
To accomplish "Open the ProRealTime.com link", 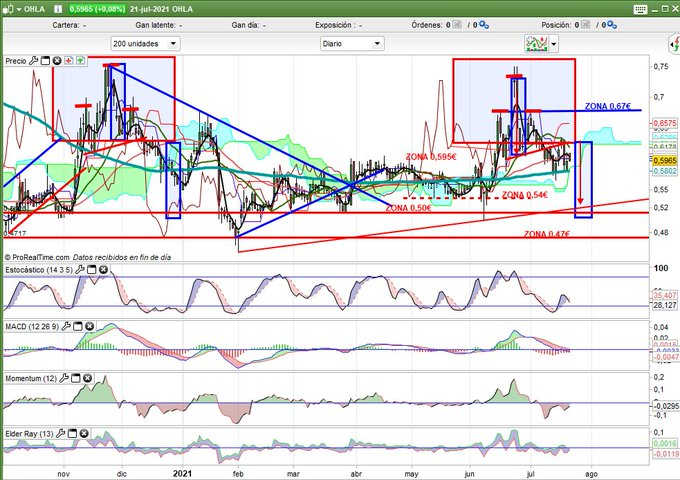I will (x=40, y=257).
